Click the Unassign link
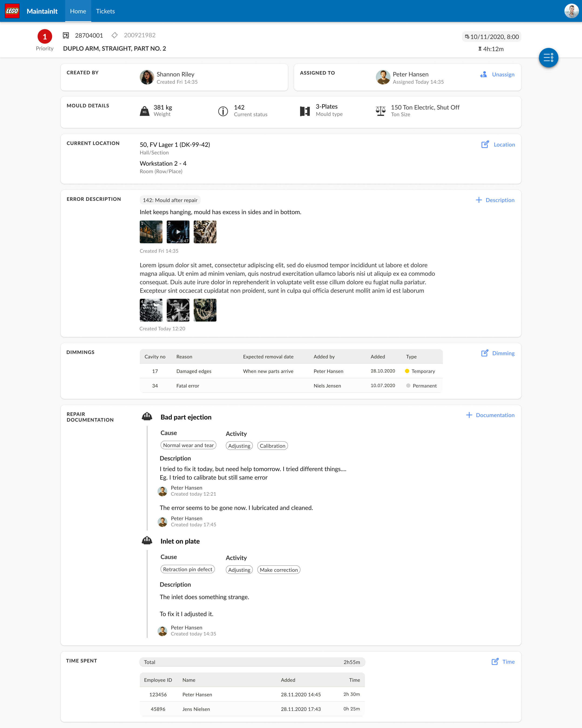 [503, 74]
